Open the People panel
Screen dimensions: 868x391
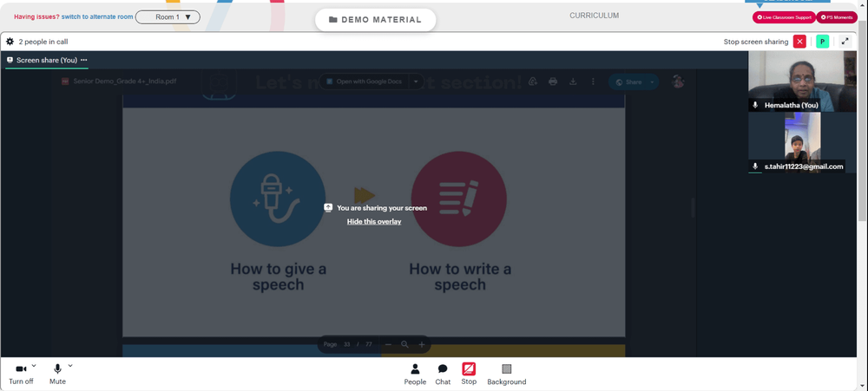coord(415,375)
